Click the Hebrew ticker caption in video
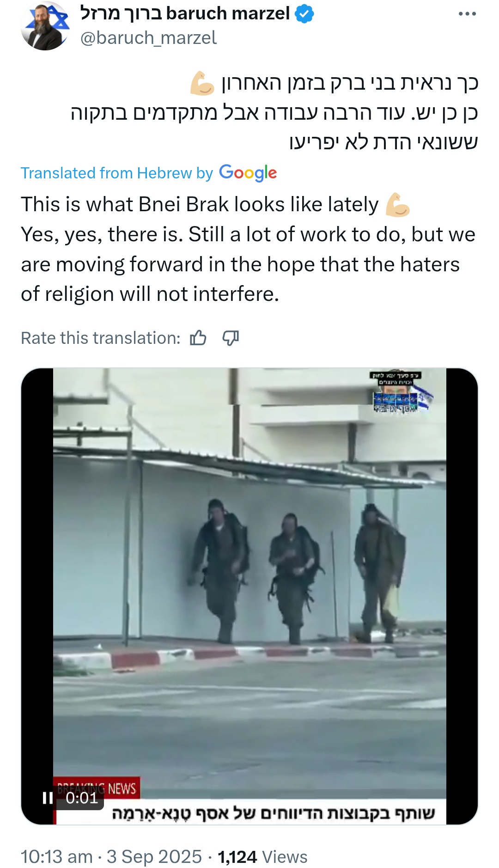The width and height of the screenshot is (499, 868). [x=274, y=813]
